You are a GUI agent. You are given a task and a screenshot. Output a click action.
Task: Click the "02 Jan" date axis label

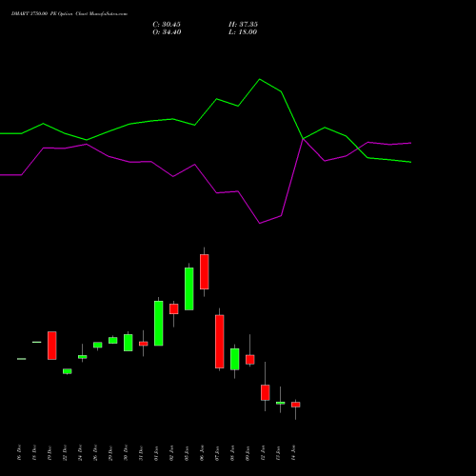(x=171, y=453)
